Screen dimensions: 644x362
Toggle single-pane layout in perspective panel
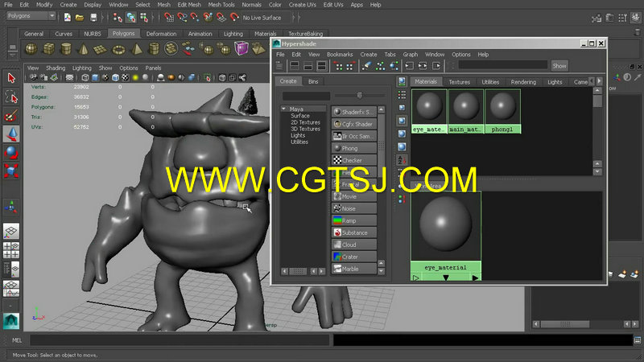point(11,231)
